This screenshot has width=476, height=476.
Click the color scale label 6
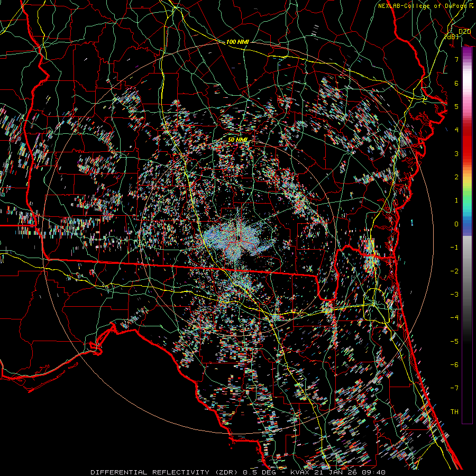(x=456, y=83)
